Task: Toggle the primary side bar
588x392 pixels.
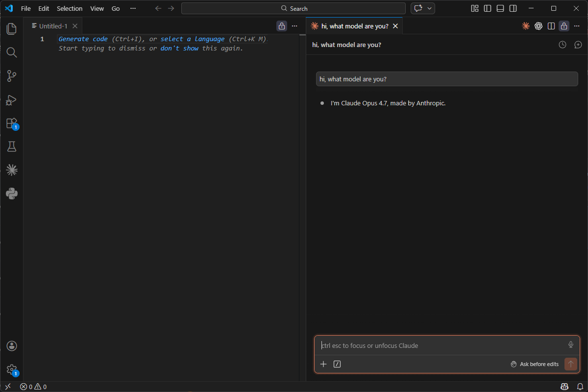Action: click(x=488, y=8)
